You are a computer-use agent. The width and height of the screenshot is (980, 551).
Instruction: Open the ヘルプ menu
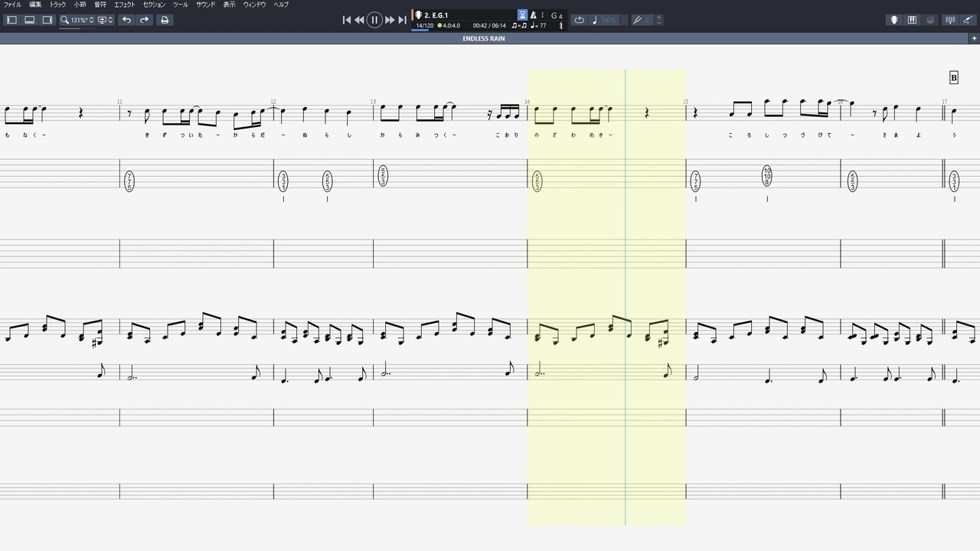point(281,5)
